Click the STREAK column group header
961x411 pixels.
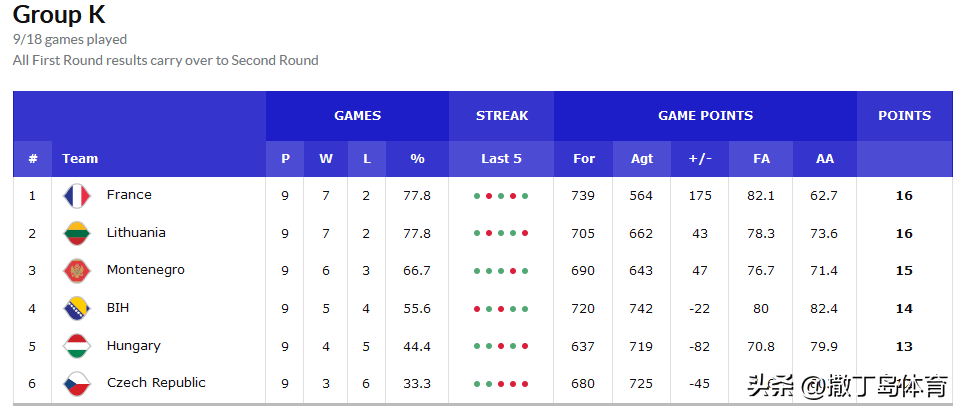click(x=501, y=116)
